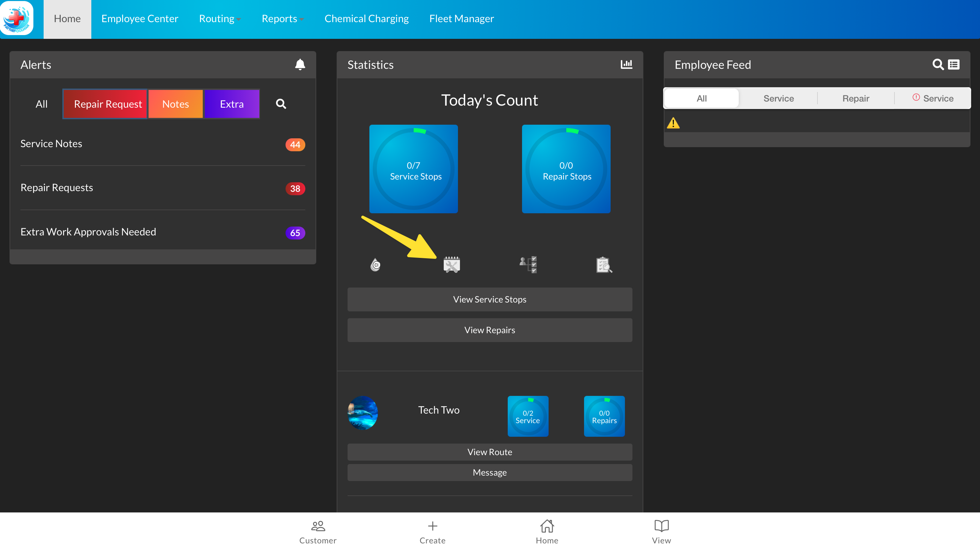Click the View Route button
Viewport: 980px width, 556px height.
coord(490,452)
